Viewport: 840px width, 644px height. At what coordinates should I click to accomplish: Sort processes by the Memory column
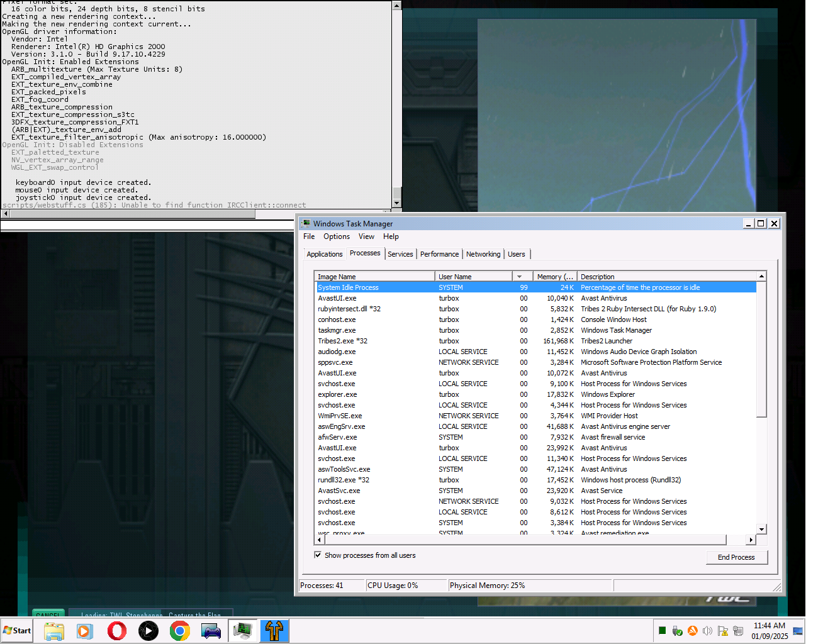click(555, 277)
